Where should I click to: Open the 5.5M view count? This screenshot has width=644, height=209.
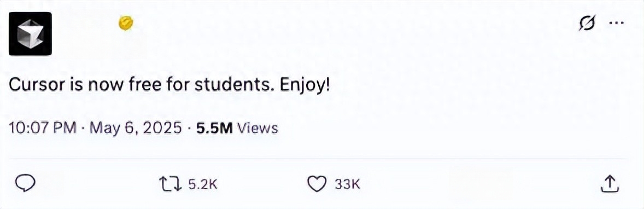coord(214,129)
